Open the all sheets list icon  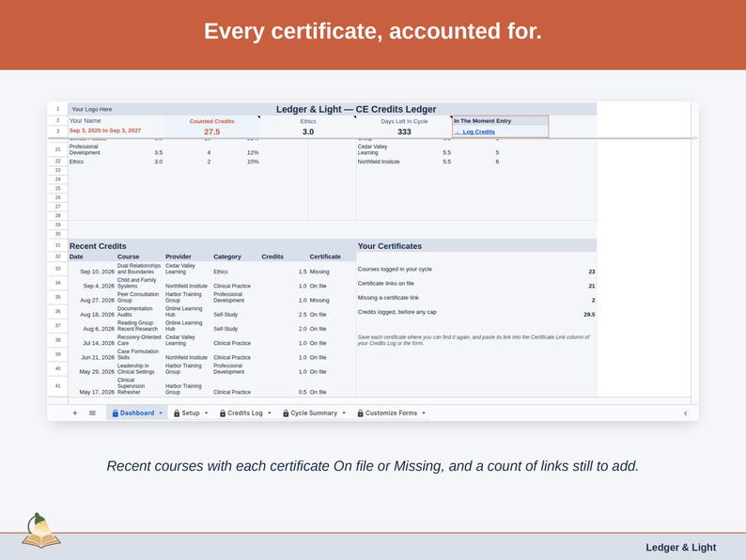tap(92, 413)
